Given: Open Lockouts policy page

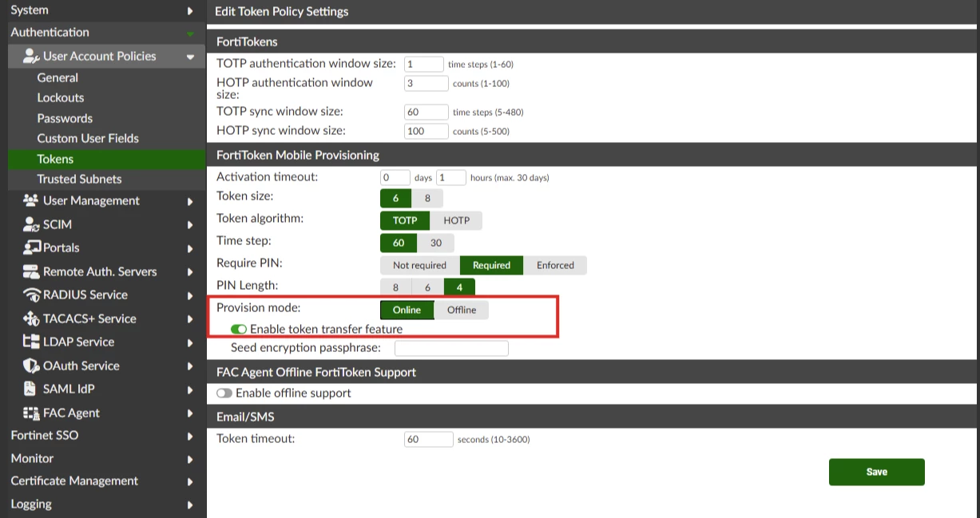Looking at the screenshot, I should coord(61,97).
